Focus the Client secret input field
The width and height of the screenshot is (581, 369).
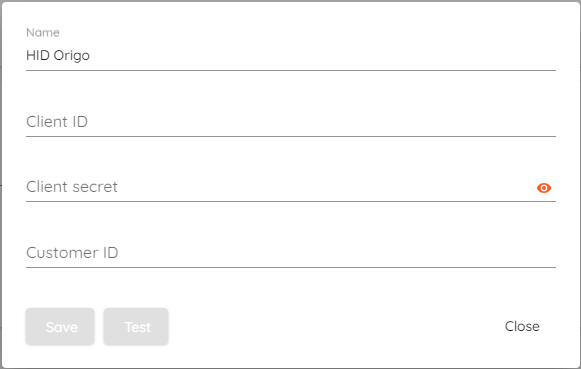[x=278, y=187]
